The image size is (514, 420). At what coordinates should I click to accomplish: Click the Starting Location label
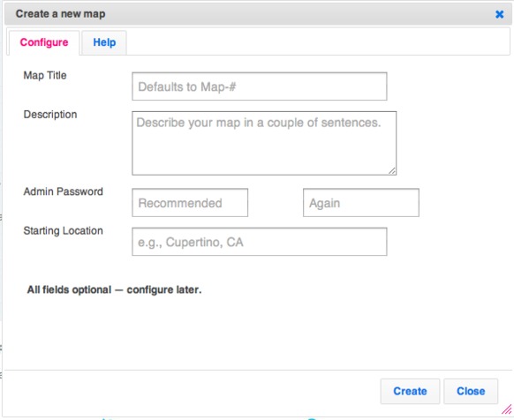[63, 230]
